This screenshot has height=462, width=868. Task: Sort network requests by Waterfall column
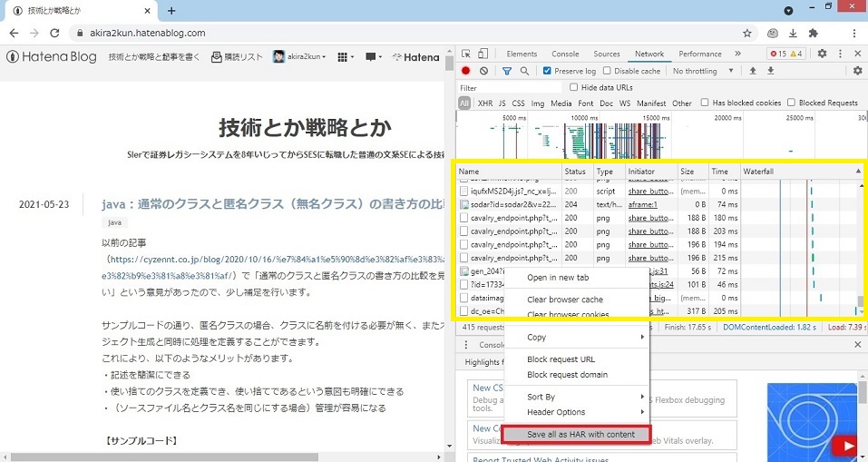(x=800, y=172)
